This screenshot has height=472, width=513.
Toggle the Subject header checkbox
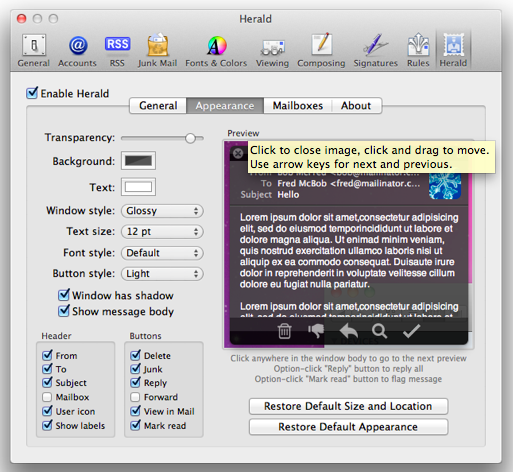tap(47, 382)
